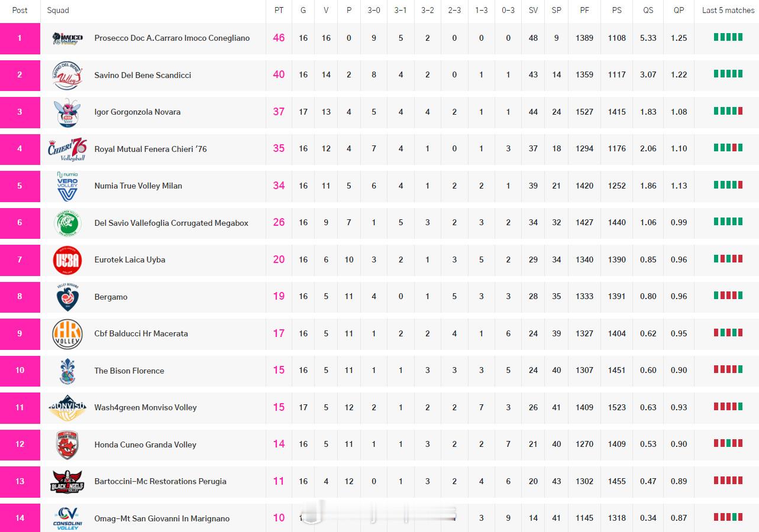759x532 pixels.
Task: Click the 3-0 column header
Action: 374,10
